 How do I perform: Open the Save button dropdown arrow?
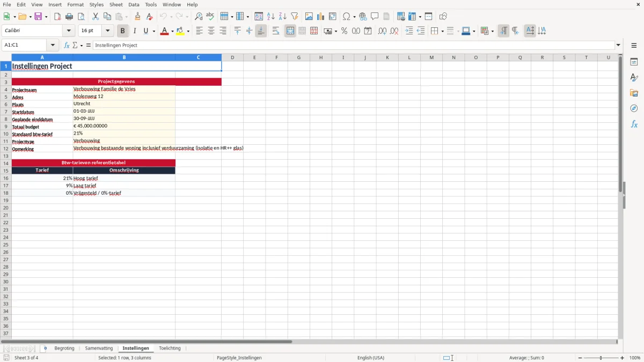pyautogui.click(x=46, y=17)
